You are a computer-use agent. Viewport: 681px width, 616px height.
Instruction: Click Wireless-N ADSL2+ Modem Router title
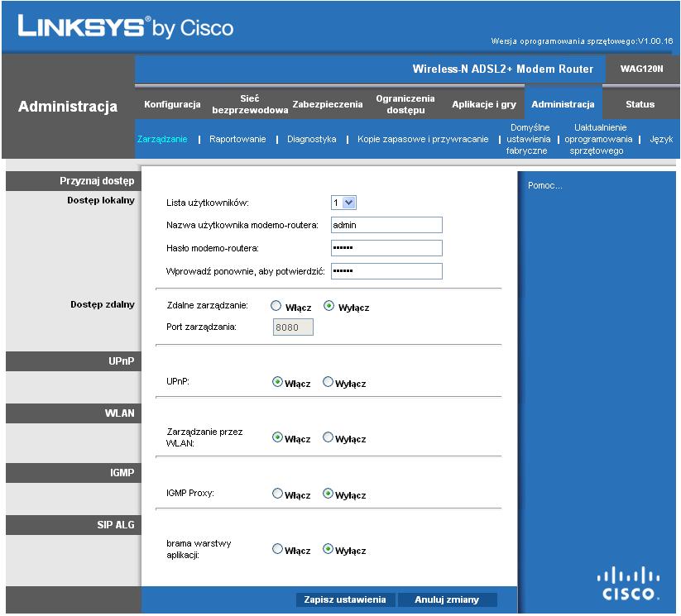pos(502,69)
